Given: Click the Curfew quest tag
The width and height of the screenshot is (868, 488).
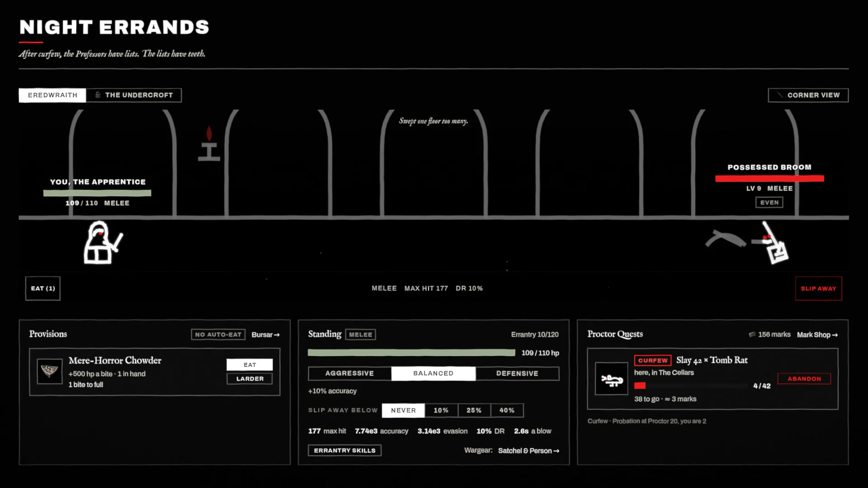Looking at the screenshot, I should pyautogui.click(x=653, y=360).
